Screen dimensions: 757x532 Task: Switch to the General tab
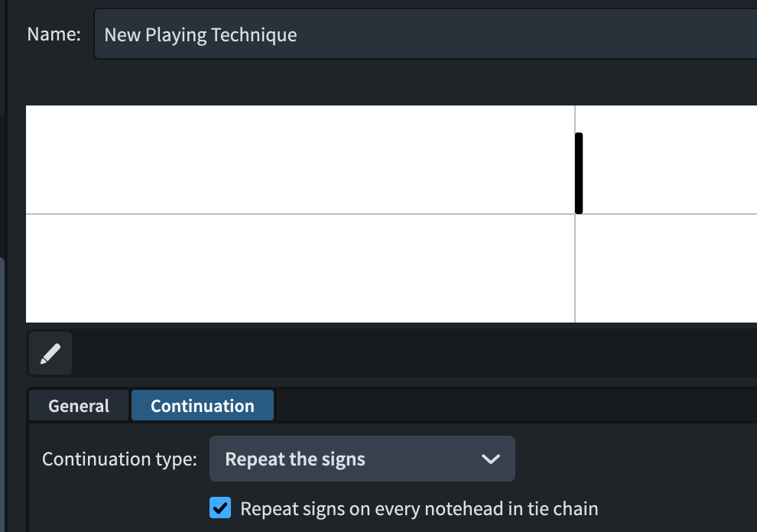79,406
